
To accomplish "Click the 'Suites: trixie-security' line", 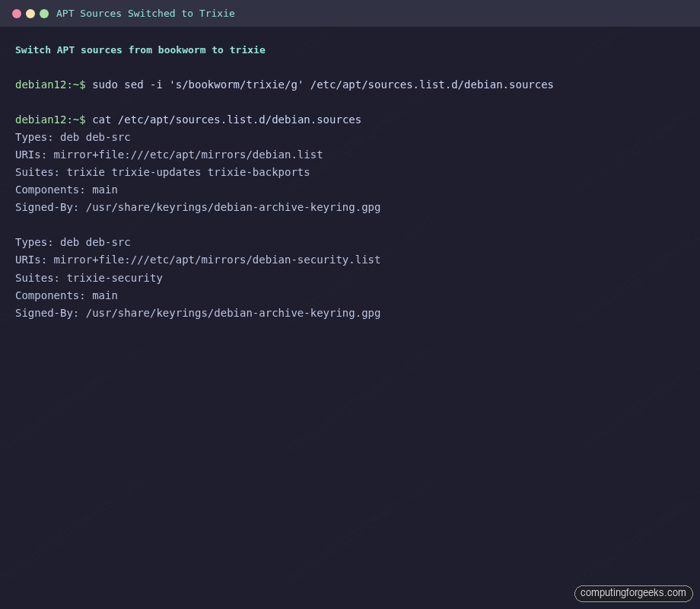I will point(89,277).
